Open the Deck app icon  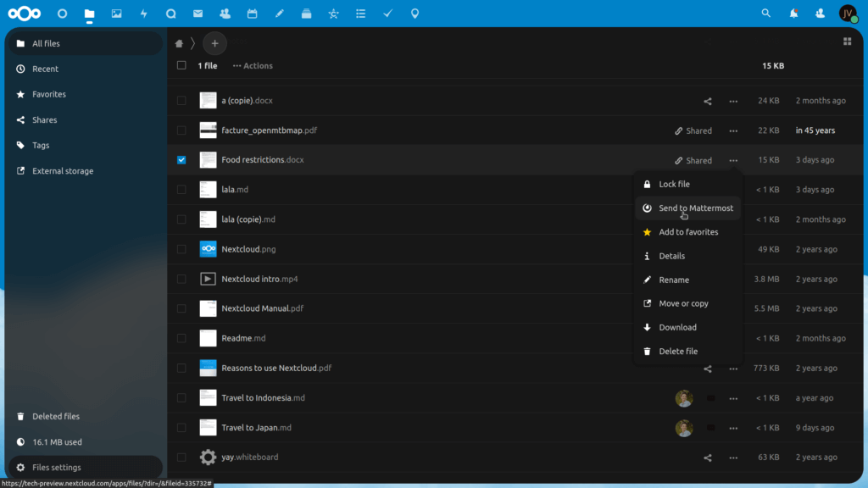coord(306,14)
